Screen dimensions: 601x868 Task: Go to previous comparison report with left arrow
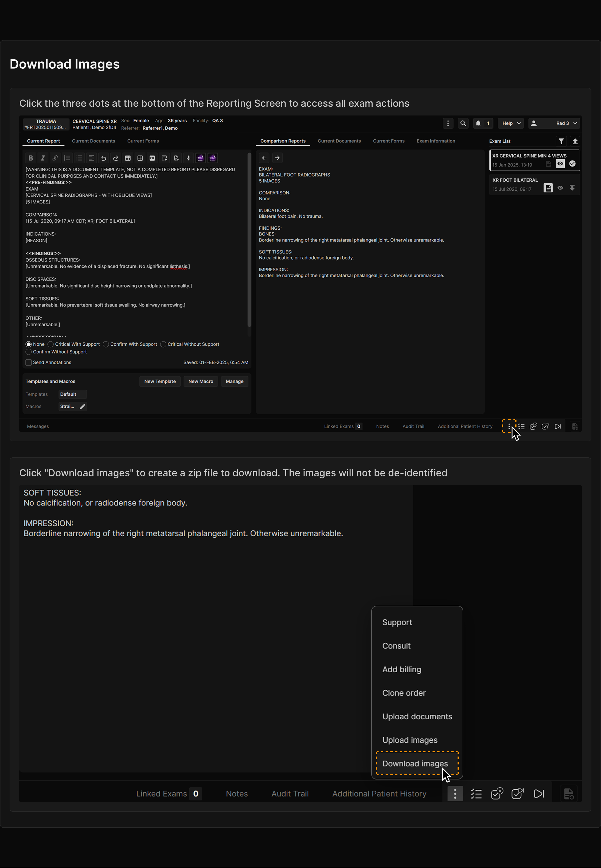pos(264,158)
